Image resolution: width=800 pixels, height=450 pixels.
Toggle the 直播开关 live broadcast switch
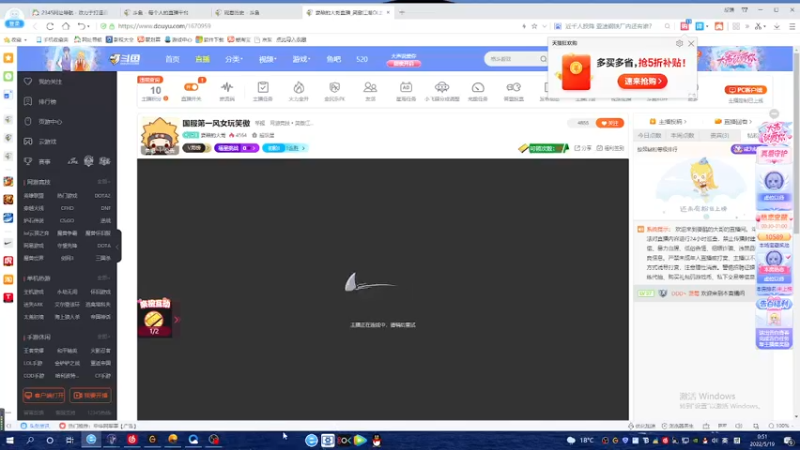[x=191, y=87]
